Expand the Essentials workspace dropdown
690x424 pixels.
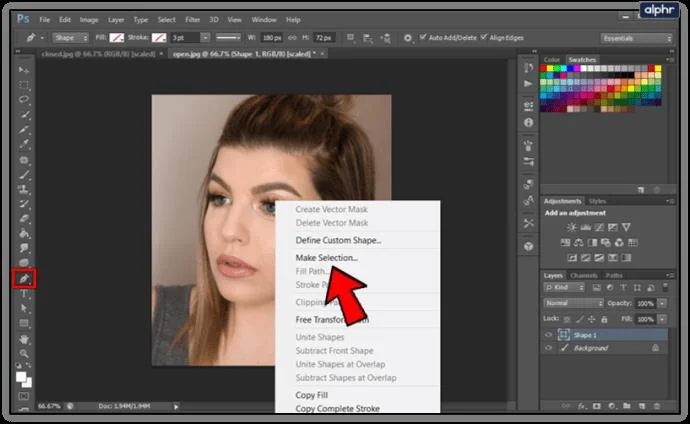[636, 38]
